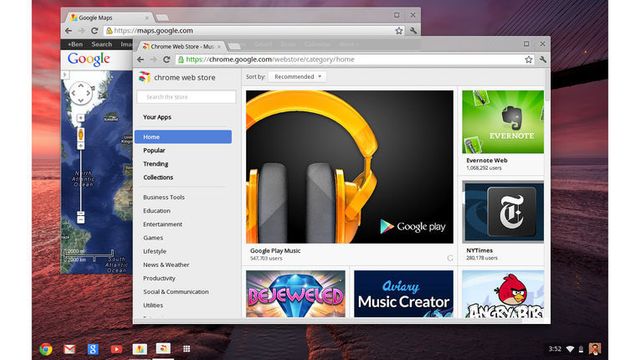The image size is (640, 360).
Task: Collapse the Maps side panel arrow
Action: [64, 75]
